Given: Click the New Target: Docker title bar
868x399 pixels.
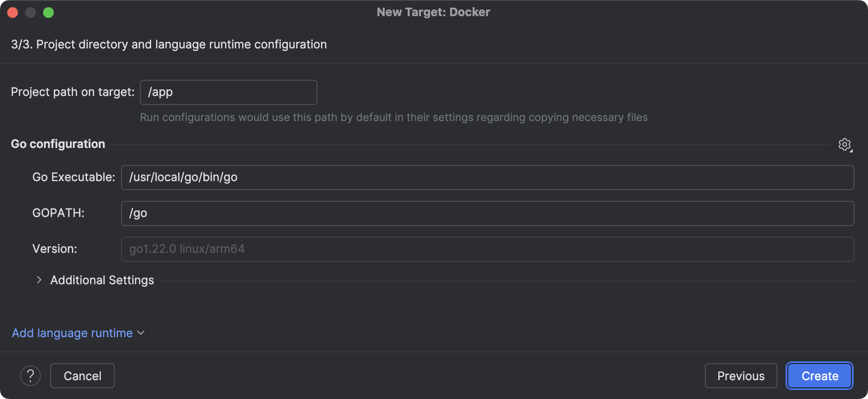Looking at the screenshot, I should 433,12.
